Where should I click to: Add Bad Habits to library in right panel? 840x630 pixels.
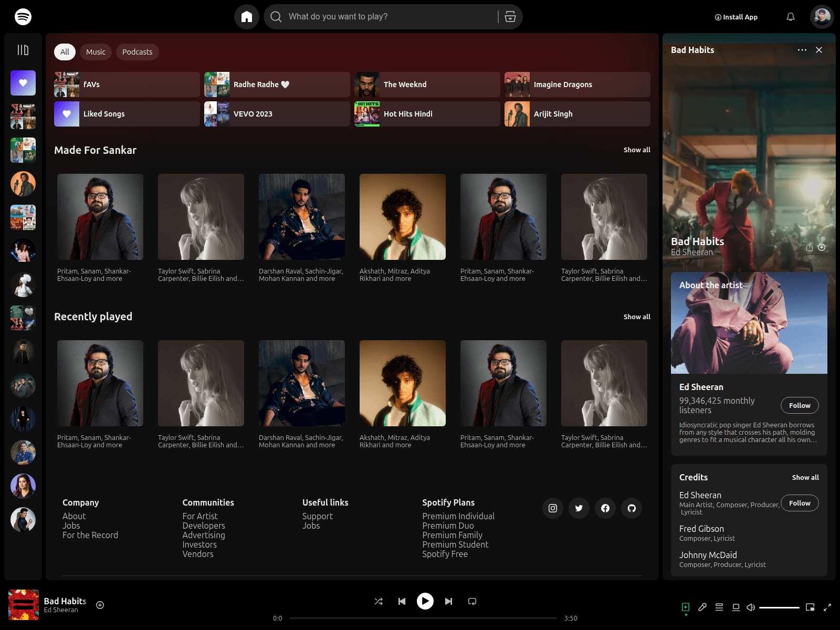822,247
